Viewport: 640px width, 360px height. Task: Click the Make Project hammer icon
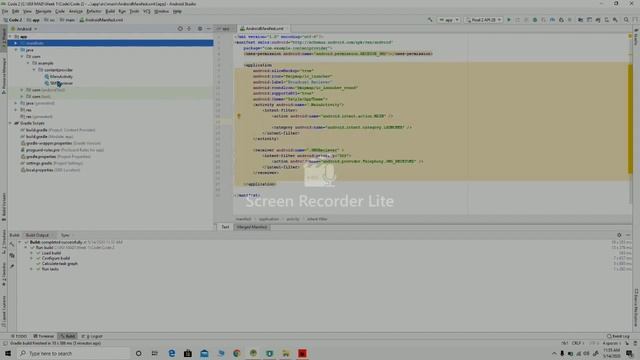pos(430,20)
